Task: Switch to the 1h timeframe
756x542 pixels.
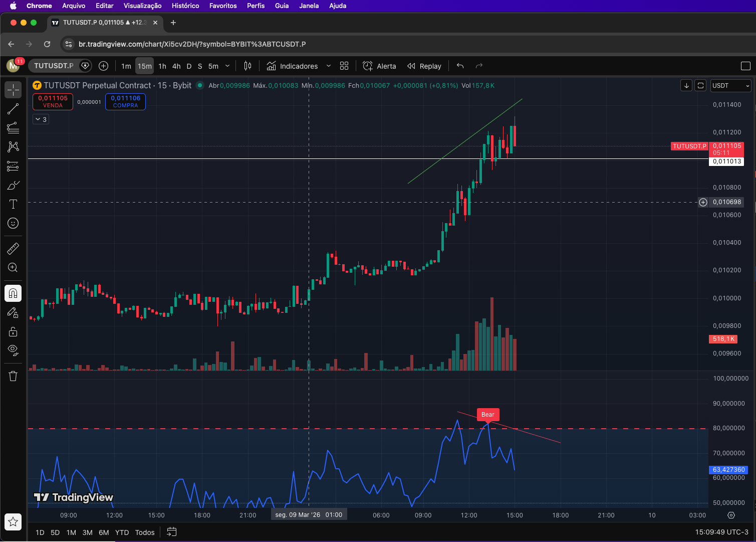Action: pos(162,66)
